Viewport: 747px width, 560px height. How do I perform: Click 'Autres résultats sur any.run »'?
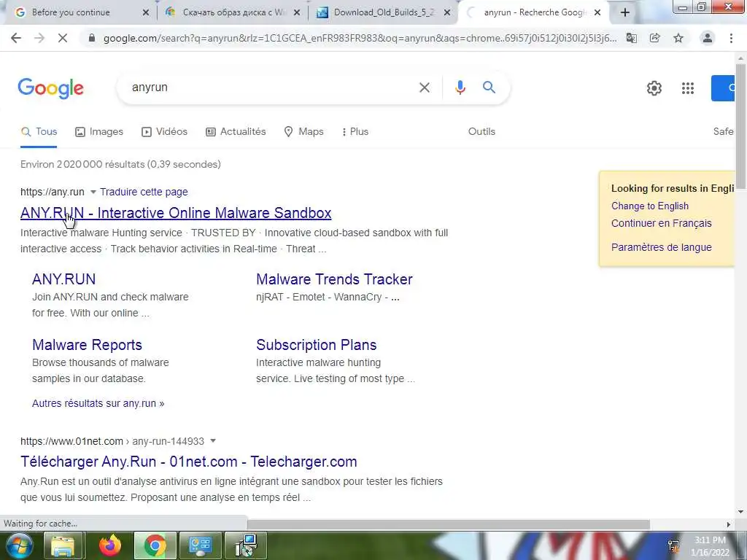[98, 403]
